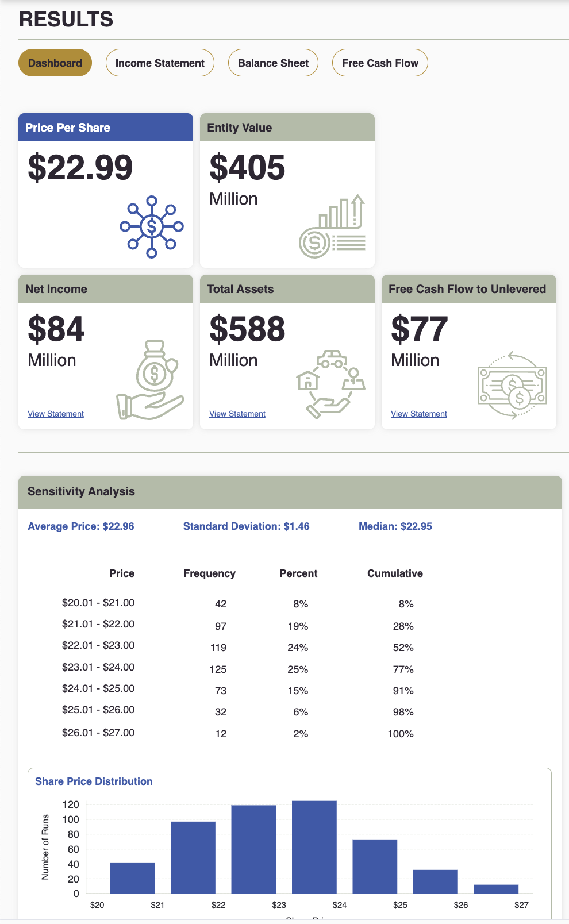The image size is (569, 924).
Task: Click the histogram bar between $20 and $21
Action: click(x=132, y=878)
